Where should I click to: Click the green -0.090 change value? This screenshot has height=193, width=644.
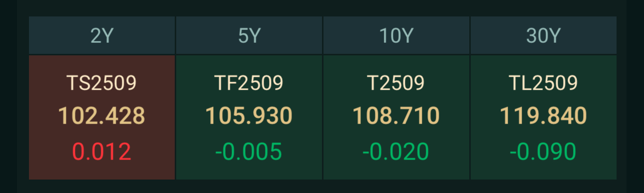(544, 152)
